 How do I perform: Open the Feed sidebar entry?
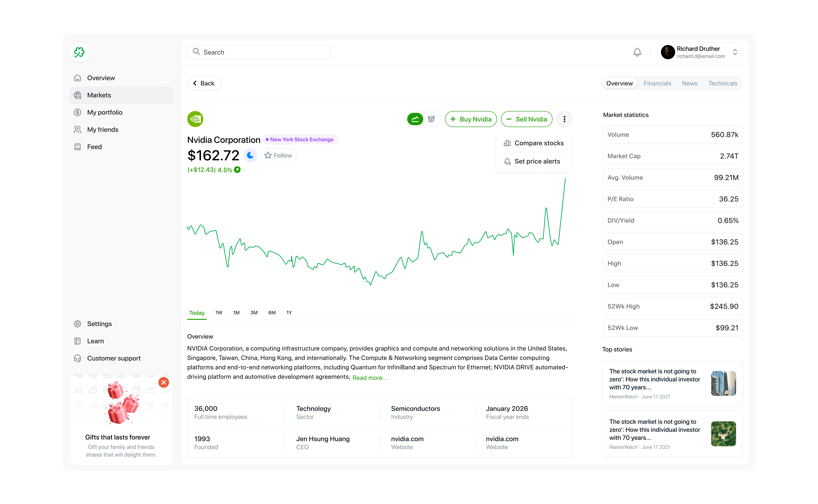tap(121, 147)
